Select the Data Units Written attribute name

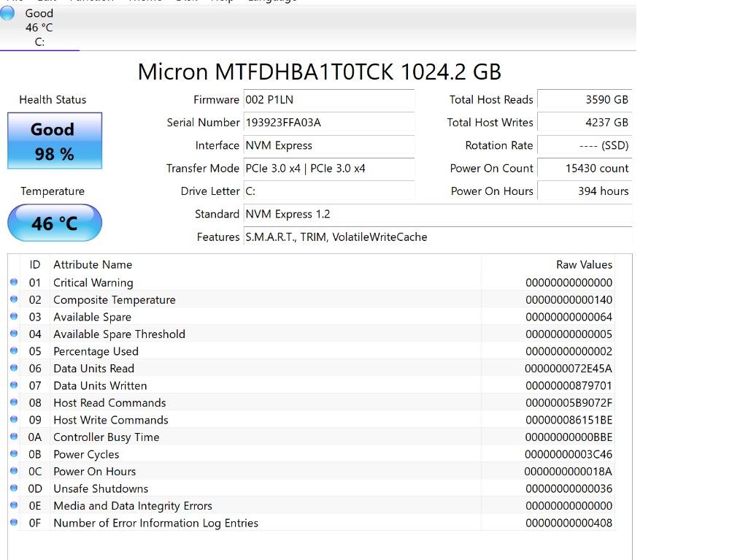click(100, 386)
